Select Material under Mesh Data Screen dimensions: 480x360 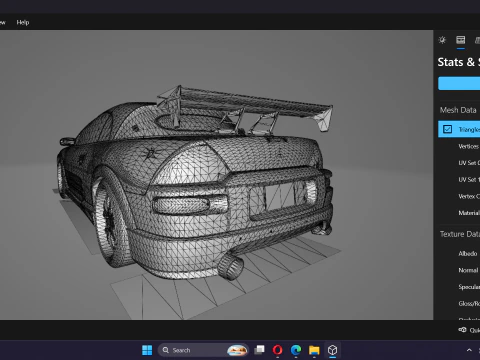(x=469, y=213)
